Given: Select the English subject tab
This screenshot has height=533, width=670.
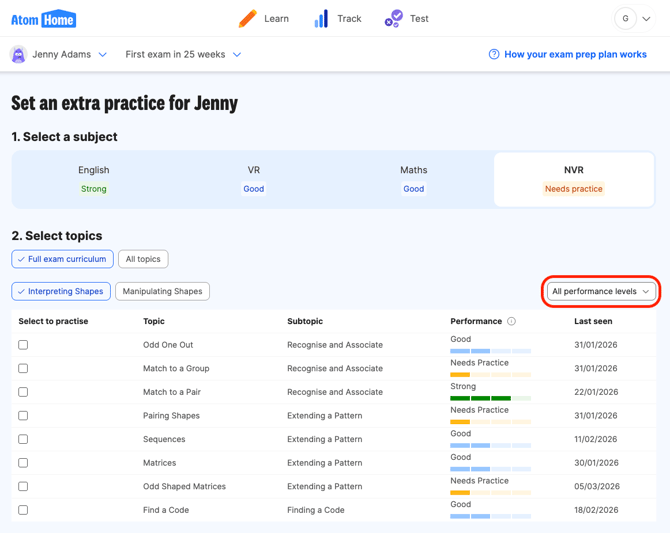Looking at the screenshot, I should tap(93, 179).
